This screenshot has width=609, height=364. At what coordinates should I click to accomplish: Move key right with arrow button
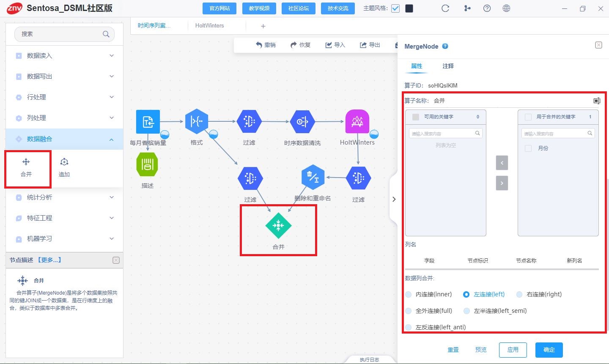click(502, 183)
